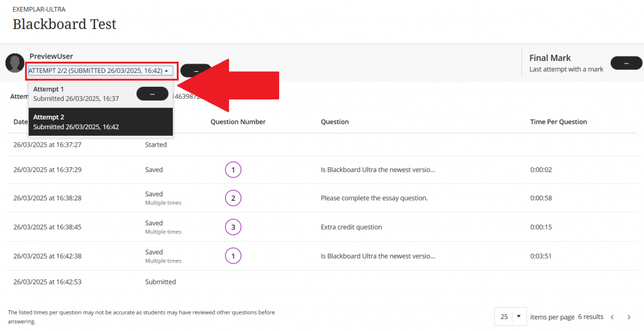Click the 0:00:15 time value
Screen dimensions: 644x331
[541, 227]
